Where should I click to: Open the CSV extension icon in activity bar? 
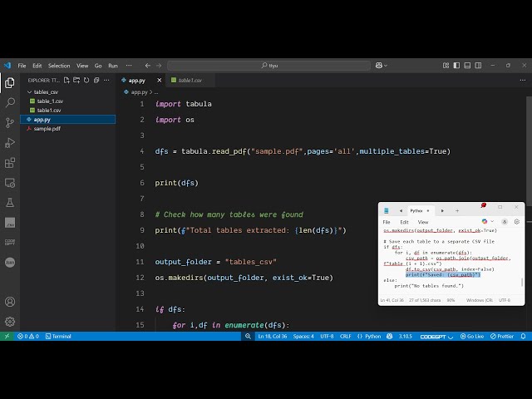[10, 223]
